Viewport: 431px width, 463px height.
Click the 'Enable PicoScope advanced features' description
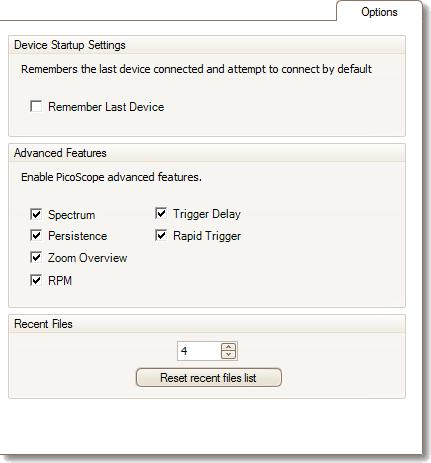(x=111, y=177)
